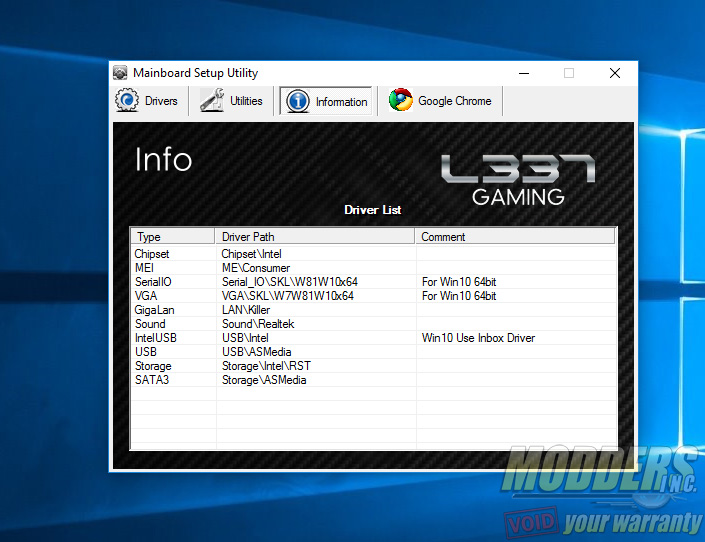Click the USB\ASMedia driver path
This screenshot has width=705, height=542.
[256, 352]
